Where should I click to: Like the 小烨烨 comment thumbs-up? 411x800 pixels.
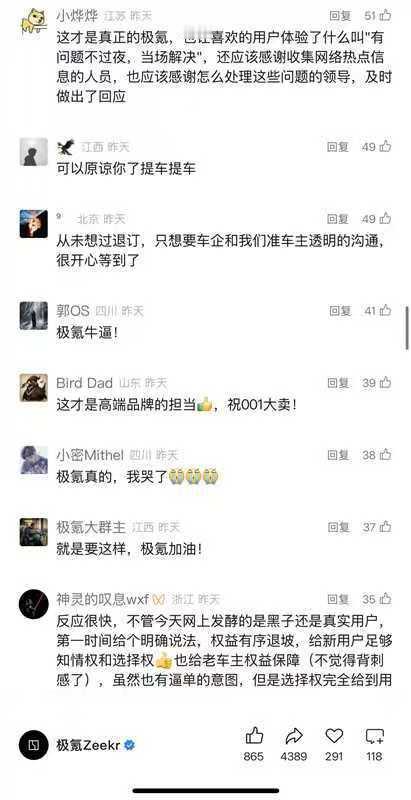pos(386,16)
